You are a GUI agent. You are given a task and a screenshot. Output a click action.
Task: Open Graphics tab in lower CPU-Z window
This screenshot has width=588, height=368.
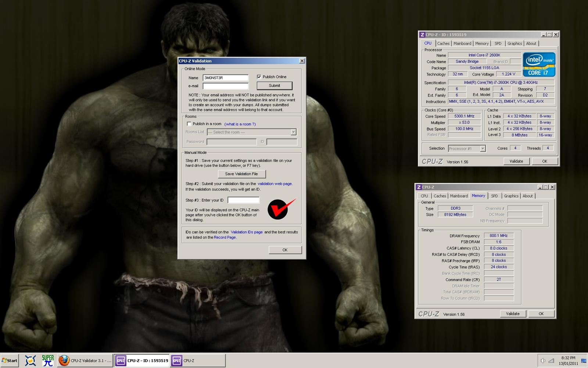tap(511, 196)
